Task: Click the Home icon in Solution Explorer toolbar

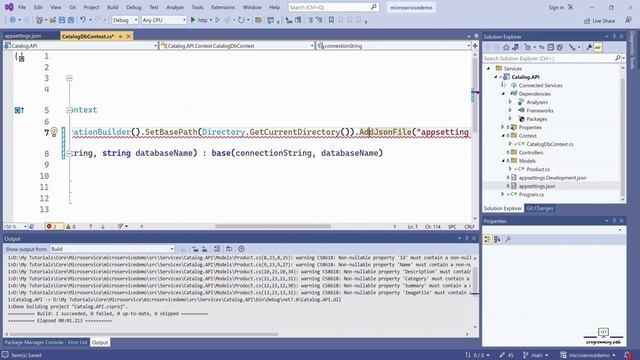Action: [506, 47]
